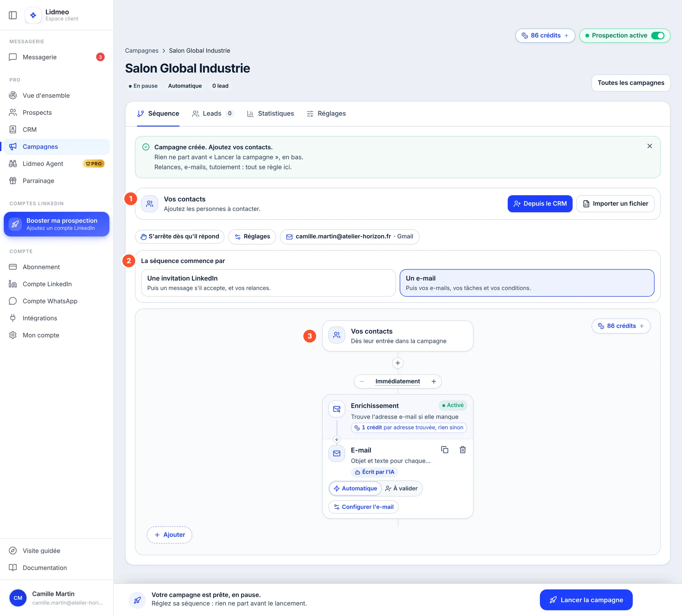Click the Lidmeo logo icon
Viewport: 682px width, 616px height.
coord(33,15)
